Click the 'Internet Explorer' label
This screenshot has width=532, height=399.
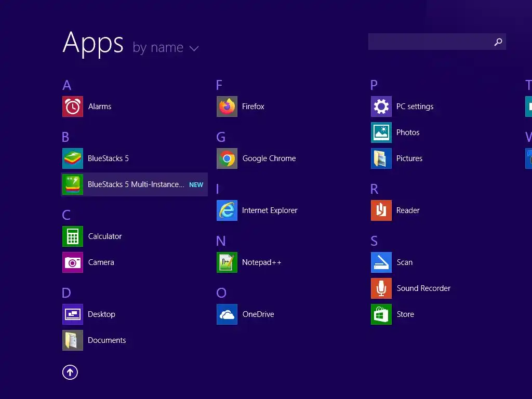click(270, 210)
